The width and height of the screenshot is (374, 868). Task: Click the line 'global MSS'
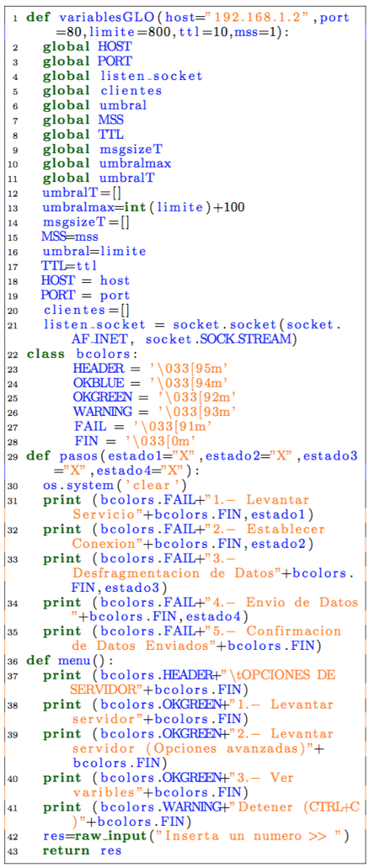click(83, 119)
